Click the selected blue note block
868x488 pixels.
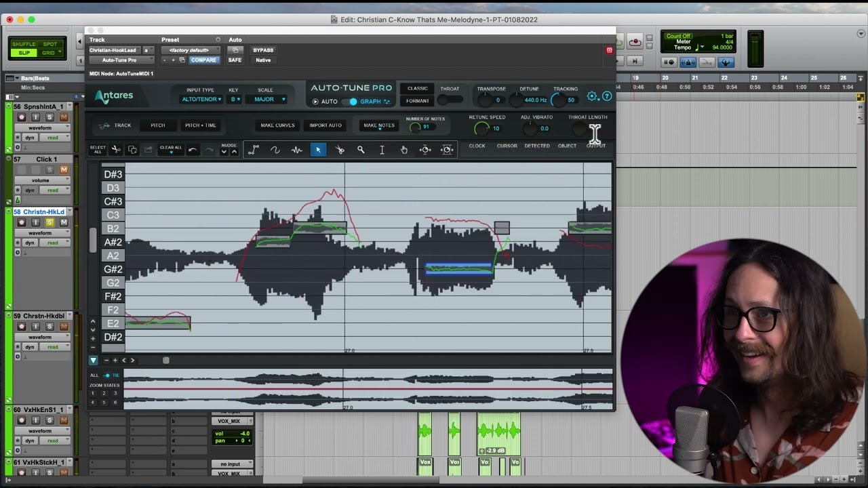click(x=458, y=268)
